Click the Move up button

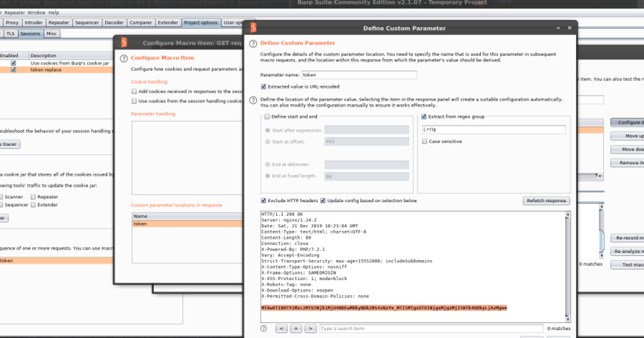[631, 136]
